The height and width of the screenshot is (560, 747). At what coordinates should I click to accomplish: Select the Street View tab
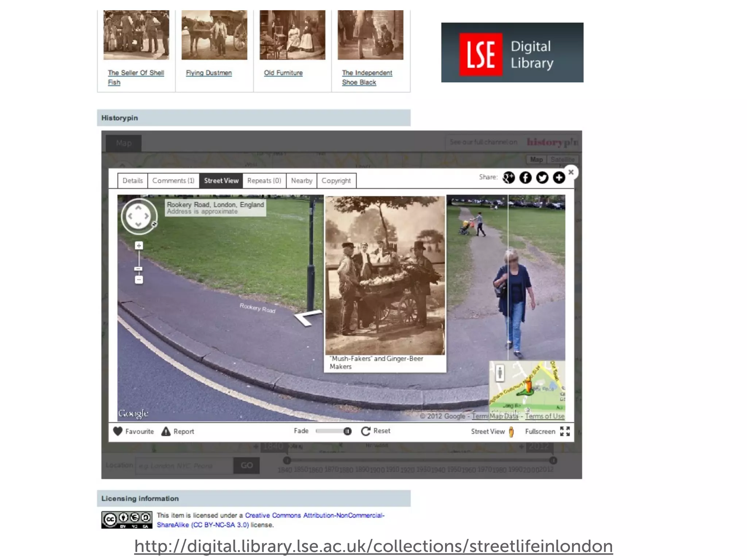click(221, 181)
